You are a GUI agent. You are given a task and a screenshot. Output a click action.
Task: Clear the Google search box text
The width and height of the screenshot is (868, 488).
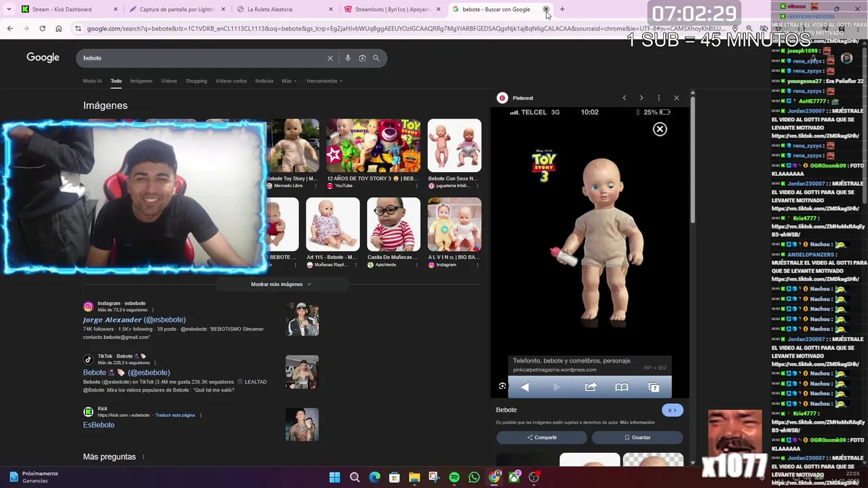click(330, 58)
